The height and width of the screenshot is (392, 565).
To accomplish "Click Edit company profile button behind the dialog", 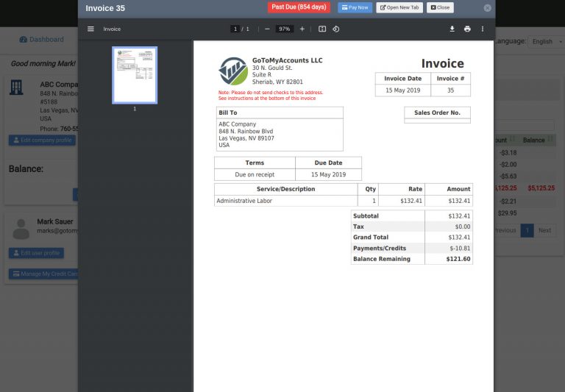I will click(42, 140).
